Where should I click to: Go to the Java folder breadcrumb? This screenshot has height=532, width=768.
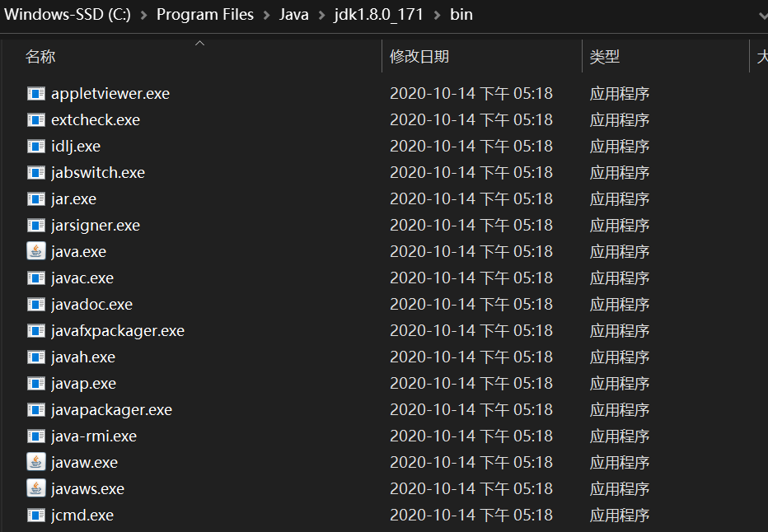pyautogui.click(x=294, y=14)
